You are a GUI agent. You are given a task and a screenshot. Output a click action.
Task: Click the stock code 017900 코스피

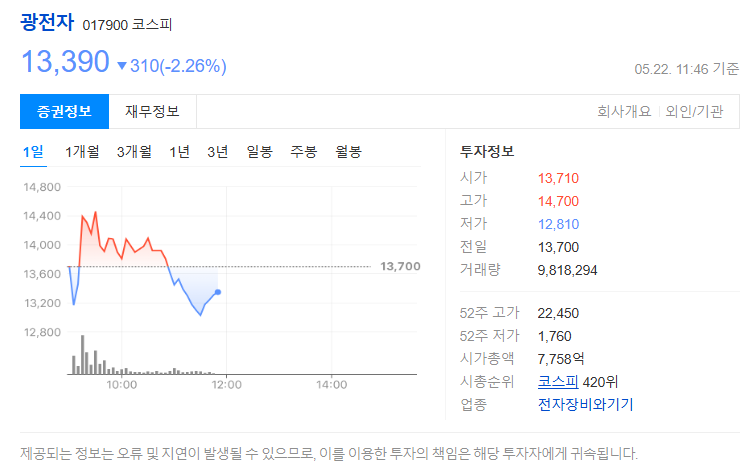(x=127, y=25)
